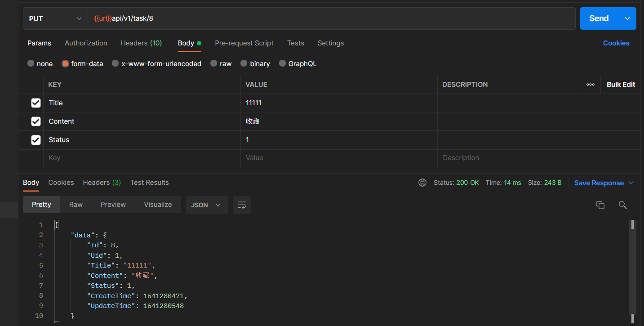The height and width of the screenshot is (326, 644).
Task: Select the none body type radio button
Action: 31,63
